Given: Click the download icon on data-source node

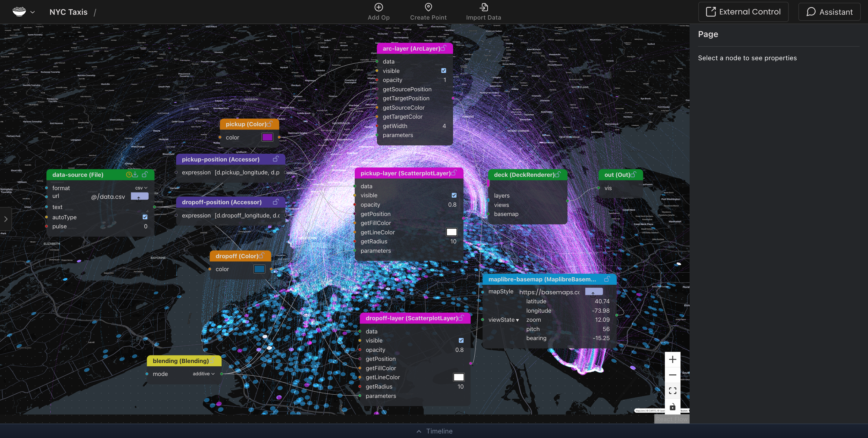Looking at the screenshot, I should tap(135, 174).
